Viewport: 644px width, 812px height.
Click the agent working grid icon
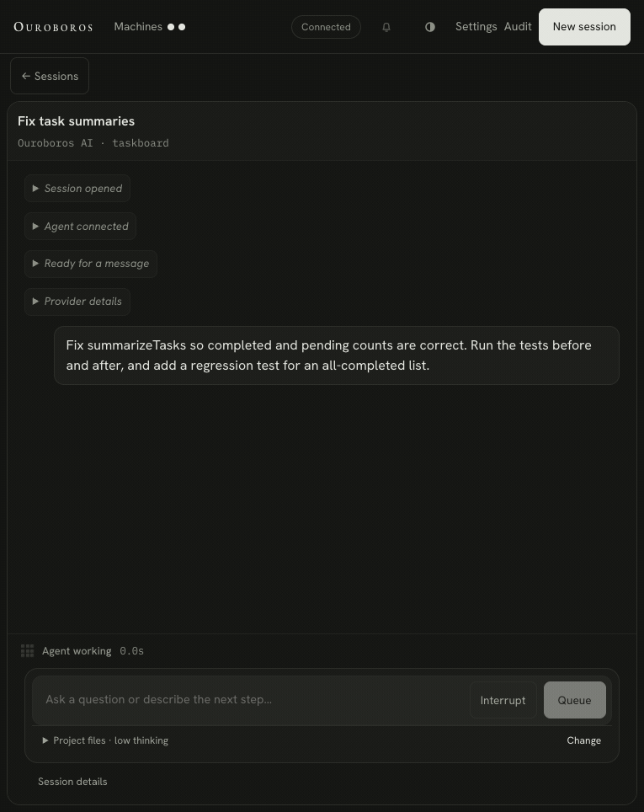click(x=28, y=651)
